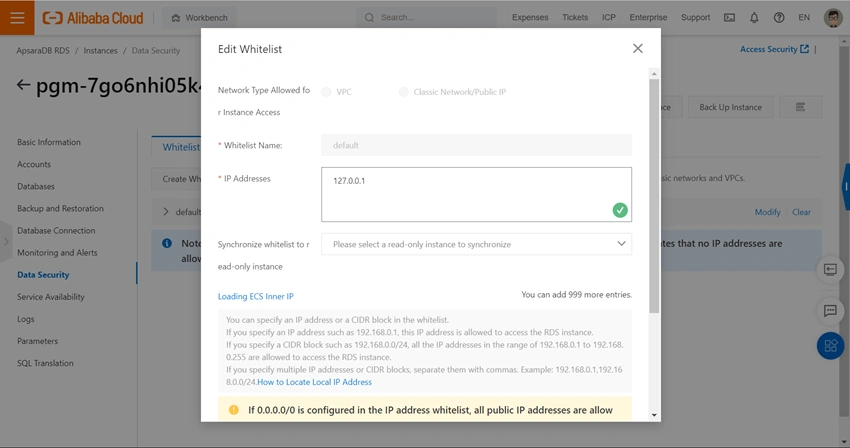The height and width of the screenshot is (448, 850).
Task: Click Modify for default whitelist
Action: tap(767, 212)
